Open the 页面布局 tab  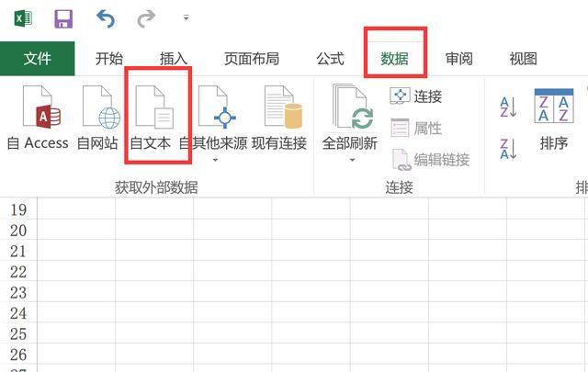[252, 59]
